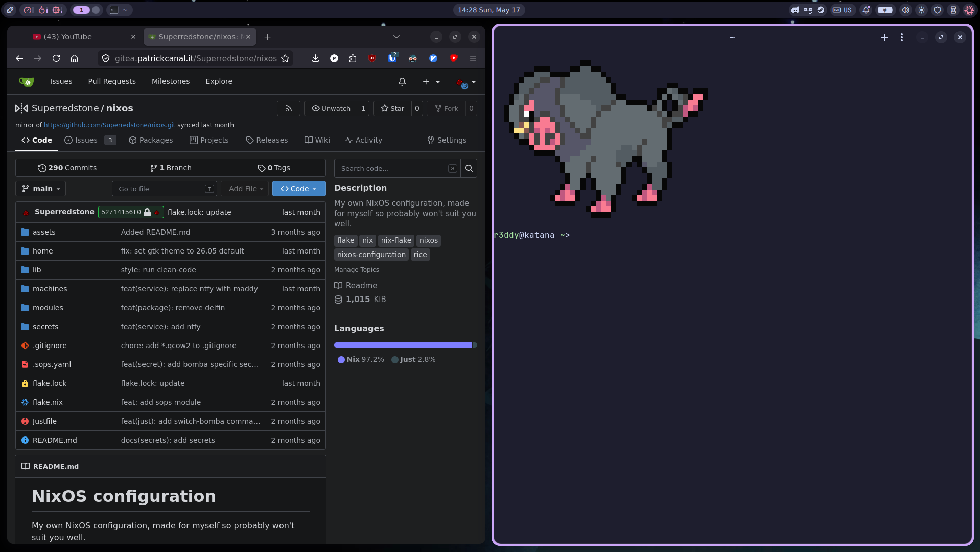Bookmark this page with the star
Screen dimensions: 980x552
[x=285, y=58]
